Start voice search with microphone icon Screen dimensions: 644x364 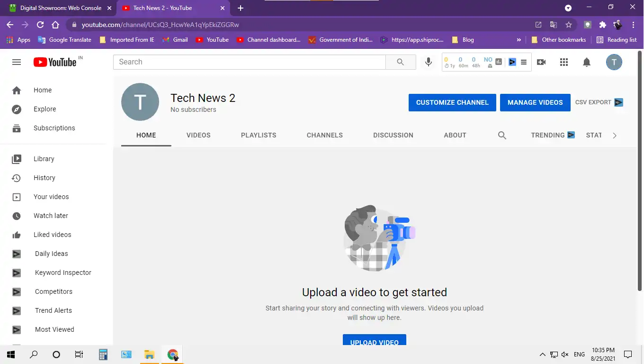(x=429, y=62)
